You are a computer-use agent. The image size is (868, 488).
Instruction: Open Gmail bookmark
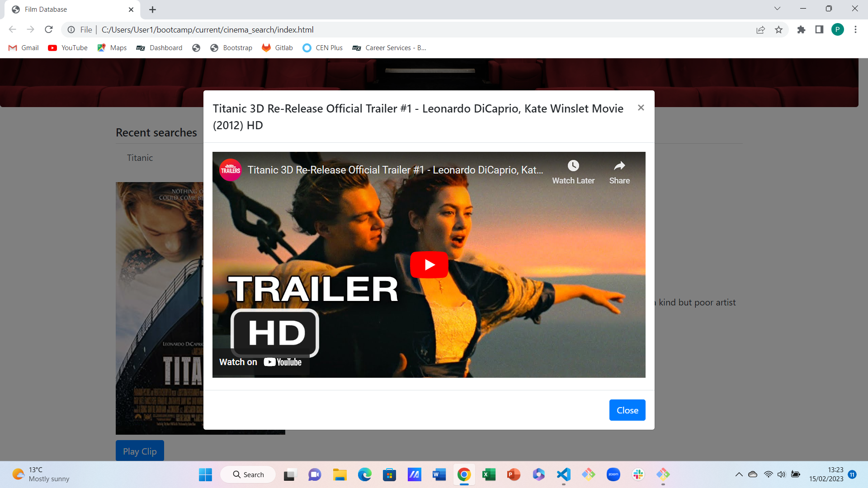24,48
